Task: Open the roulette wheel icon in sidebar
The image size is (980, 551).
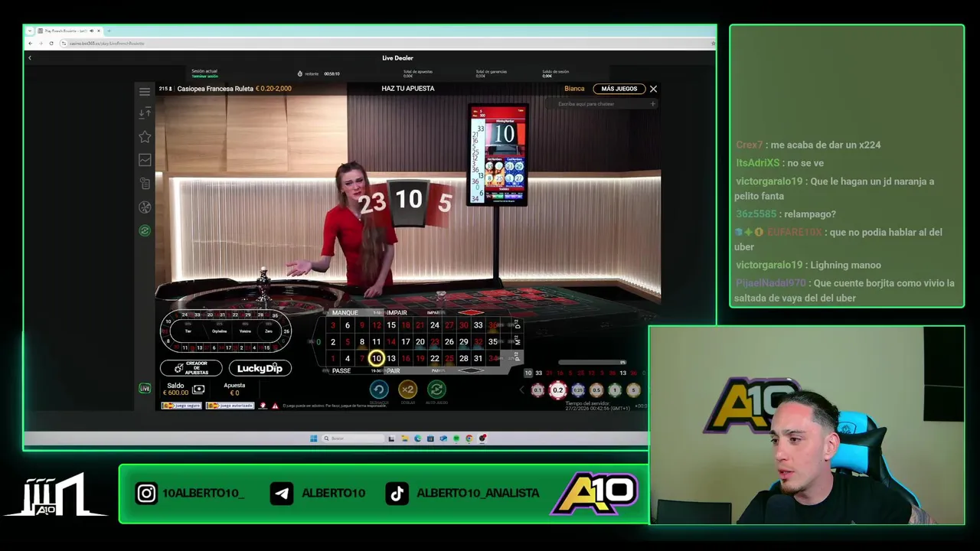Action: 145,207
